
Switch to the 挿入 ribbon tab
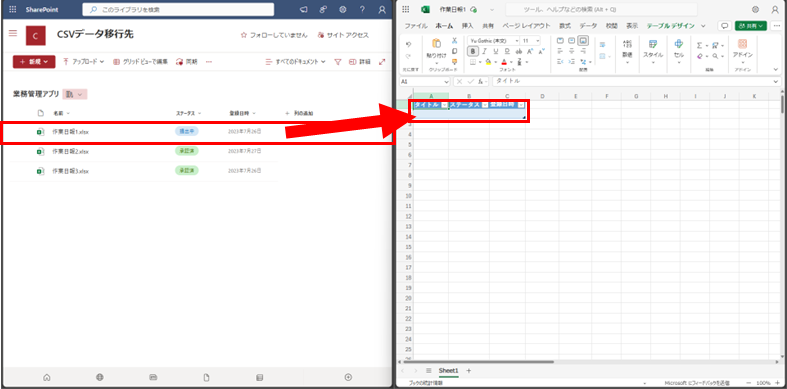pyautogui.click(x=467, y=26)
